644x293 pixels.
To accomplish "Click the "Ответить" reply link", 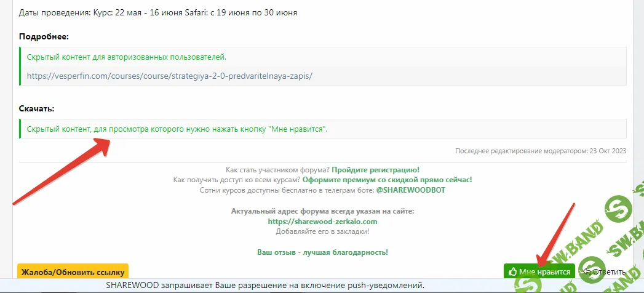I will pos(608,271).
